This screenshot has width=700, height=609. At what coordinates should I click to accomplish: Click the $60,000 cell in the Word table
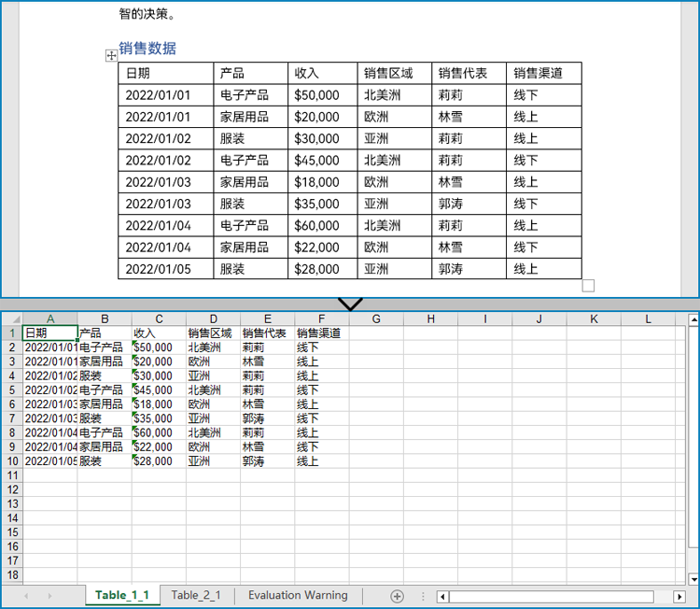click(322, 226)
